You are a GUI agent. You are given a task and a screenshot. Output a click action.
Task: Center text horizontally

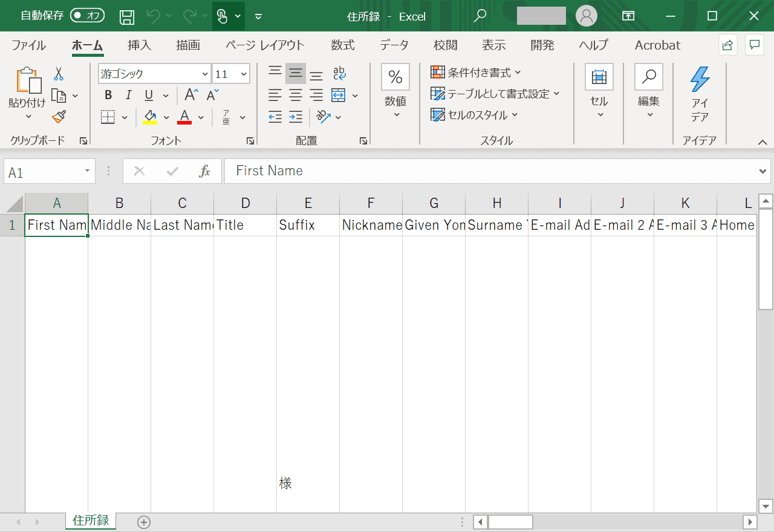(296, 95)
